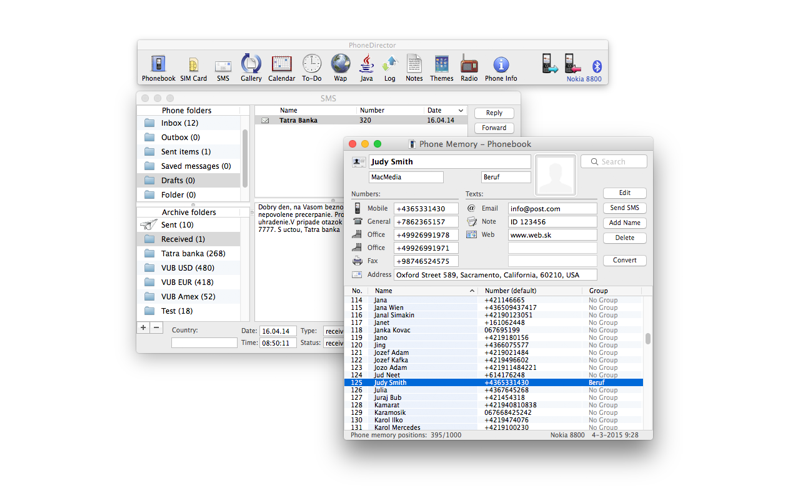
Task: Open the VUB USD (480) archive folder
Action: point(189,267)
